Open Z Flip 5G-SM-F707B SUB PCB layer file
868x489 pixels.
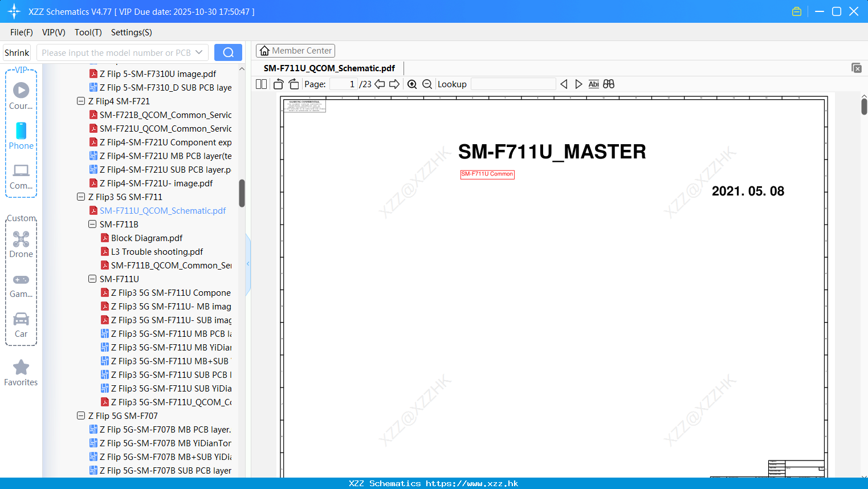point(161,470)
